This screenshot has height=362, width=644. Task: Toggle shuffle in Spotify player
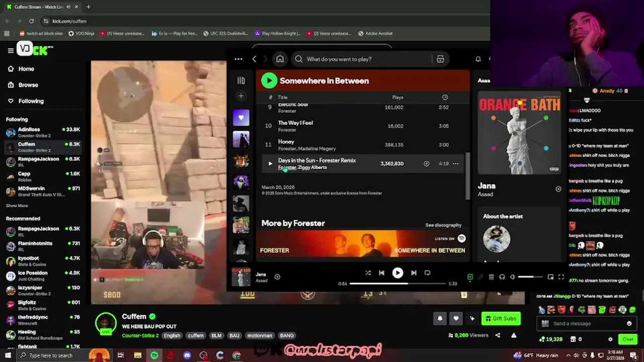368,273
